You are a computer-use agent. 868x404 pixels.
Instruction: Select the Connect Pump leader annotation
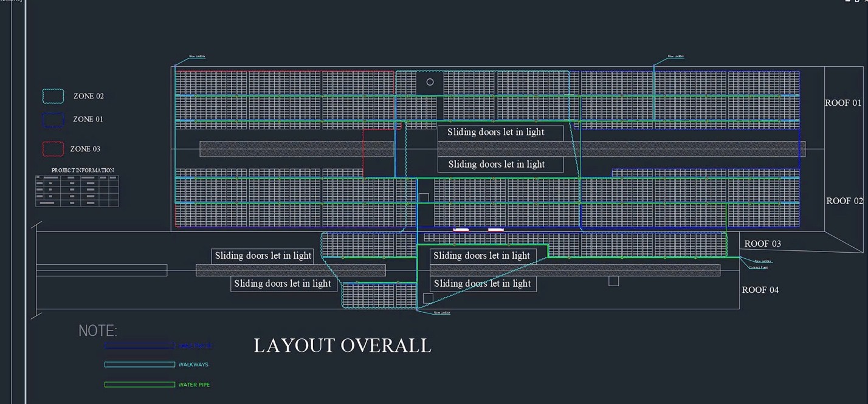point(758,267)
